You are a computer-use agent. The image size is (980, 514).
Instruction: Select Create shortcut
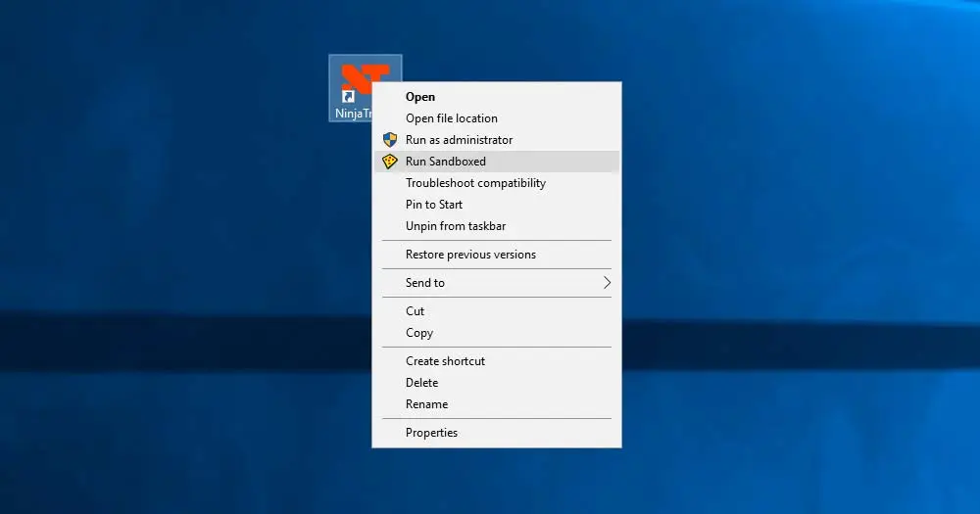click(x=445, y=361)
